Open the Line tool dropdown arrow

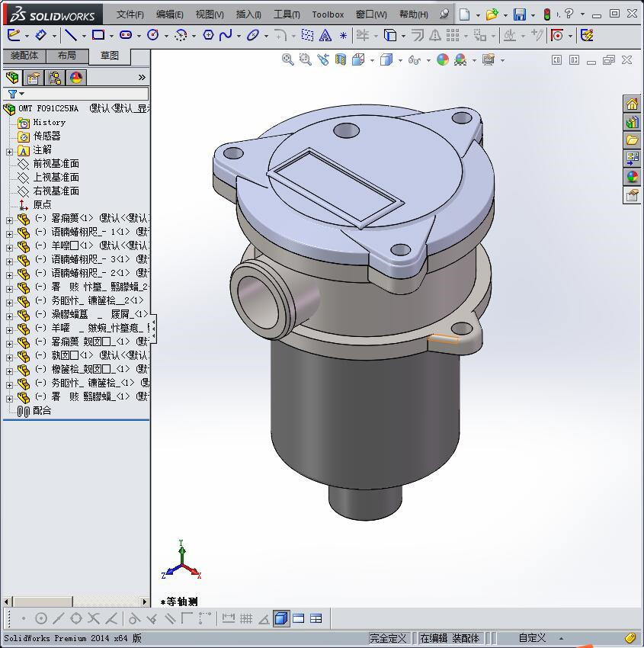pos(84,37)
